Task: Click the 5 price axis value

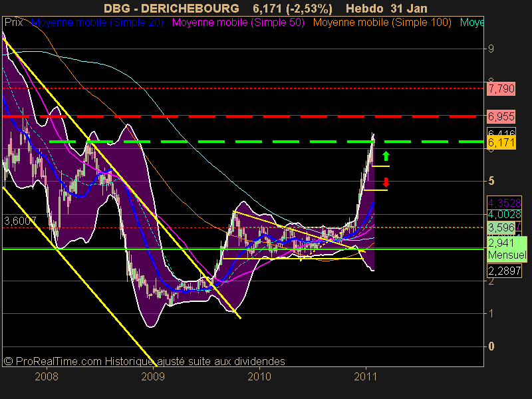Action: click(491, 181)
